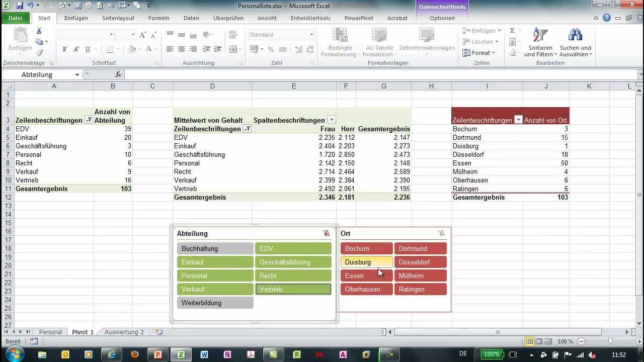Click the Italic formatting icon
The image size is (644, 362).
[76, 49]
